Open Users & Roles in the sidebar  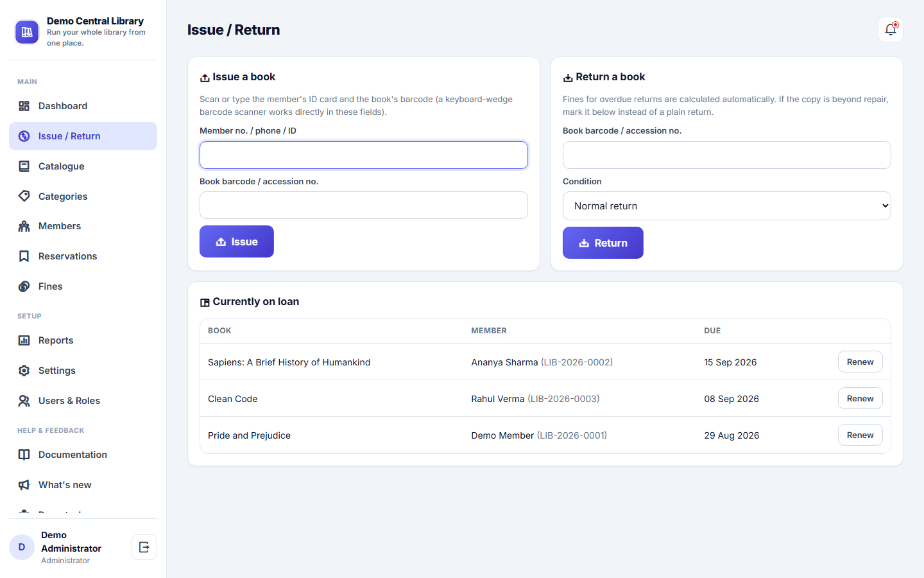pos(83,401)
